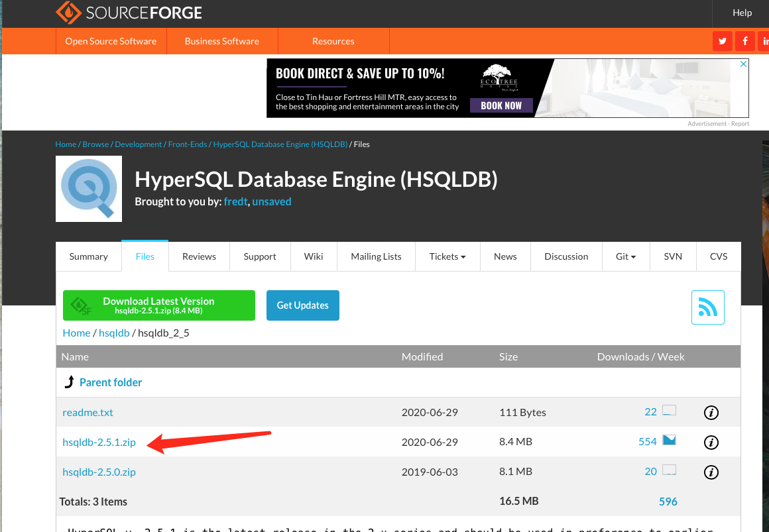
Task: Sort by the Modified column header
Action: (422, 356)
